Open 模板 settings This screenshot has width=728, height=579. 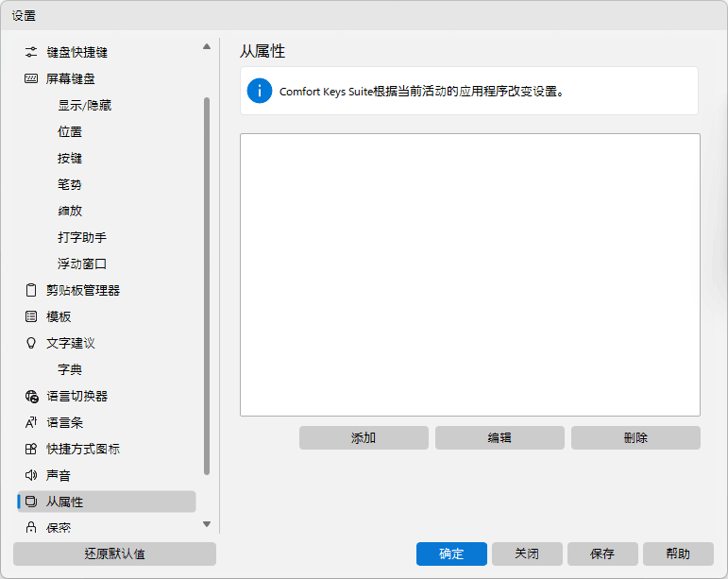pos(107,316)
